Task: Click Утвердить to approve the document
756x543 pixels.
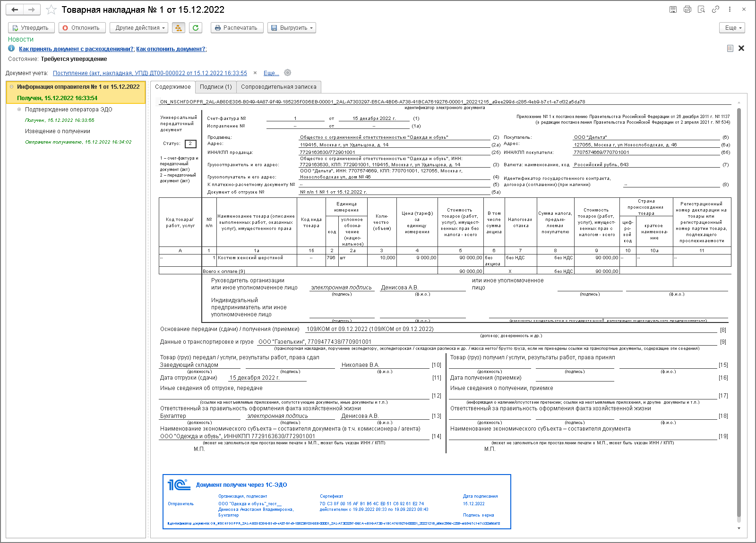Action: click(x=31, y=28)
